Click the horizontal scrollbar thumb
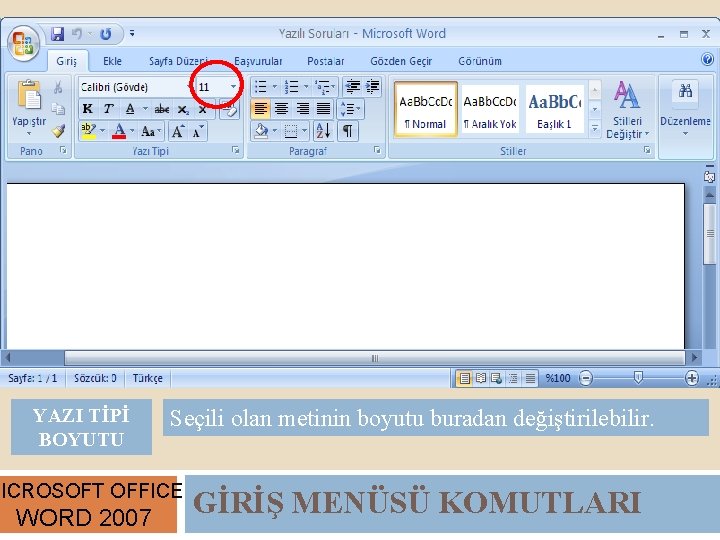Viewport: 720px width, 540px height. tap(375, 358)
